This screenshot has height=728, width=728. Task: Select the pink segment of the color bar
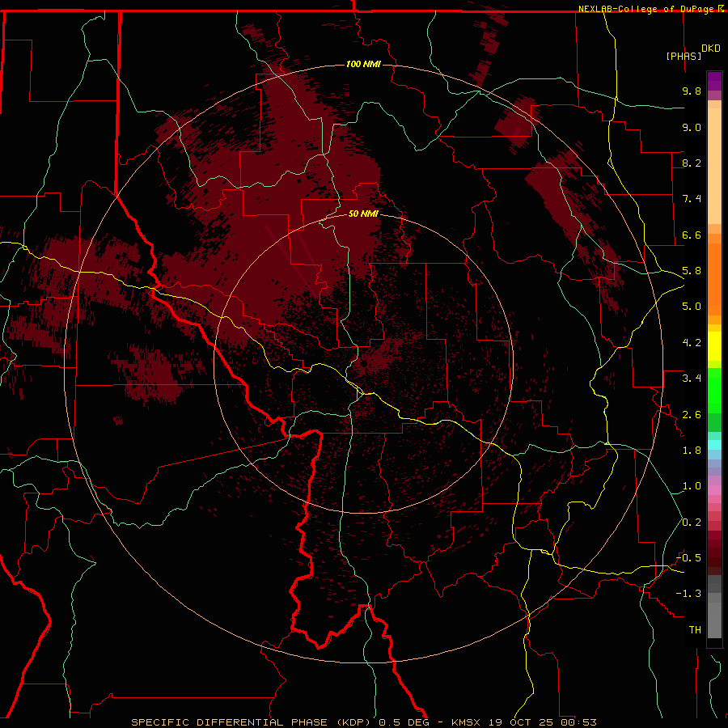pos(714,490)
